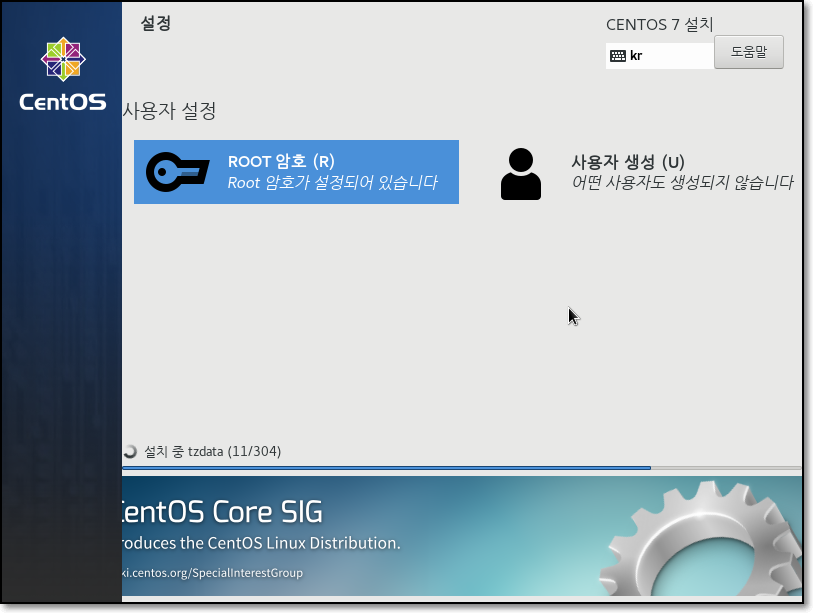Click the '설치 중 tzdata (11/304)' status text
The height and width of the screenshot is (613, 813).
pos(213,451)
